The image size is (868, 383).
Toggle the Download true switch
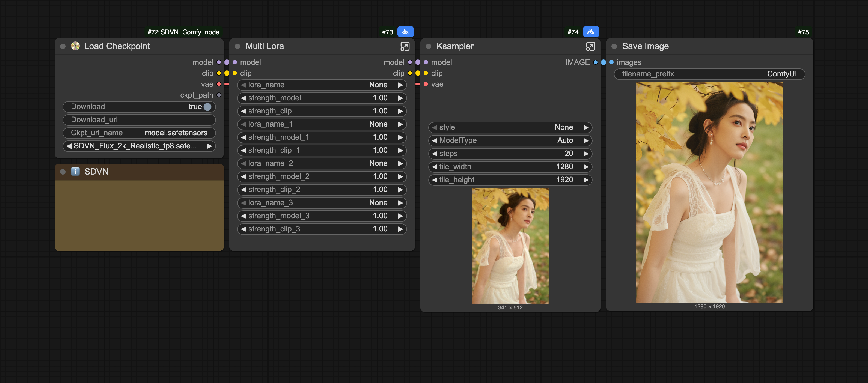click(207, 107)
